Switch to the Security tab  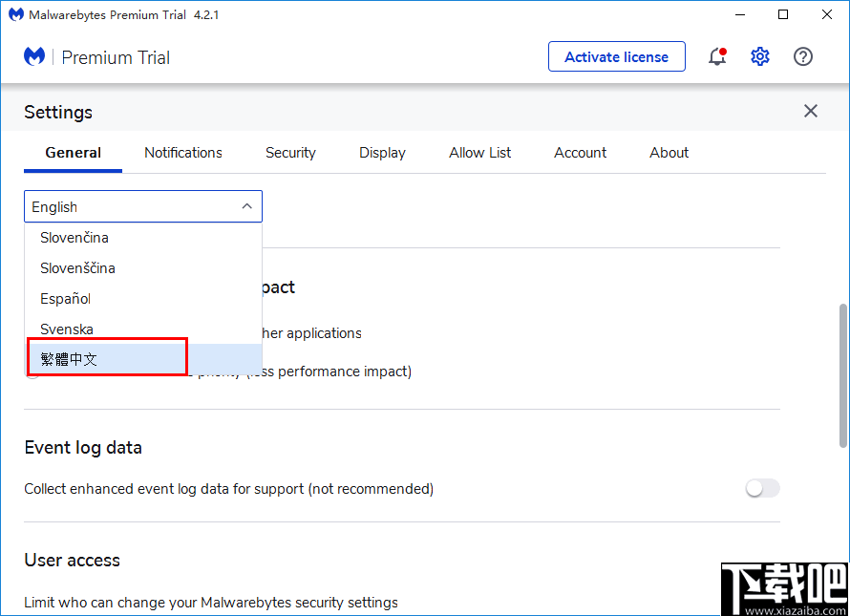coord(290,153)
